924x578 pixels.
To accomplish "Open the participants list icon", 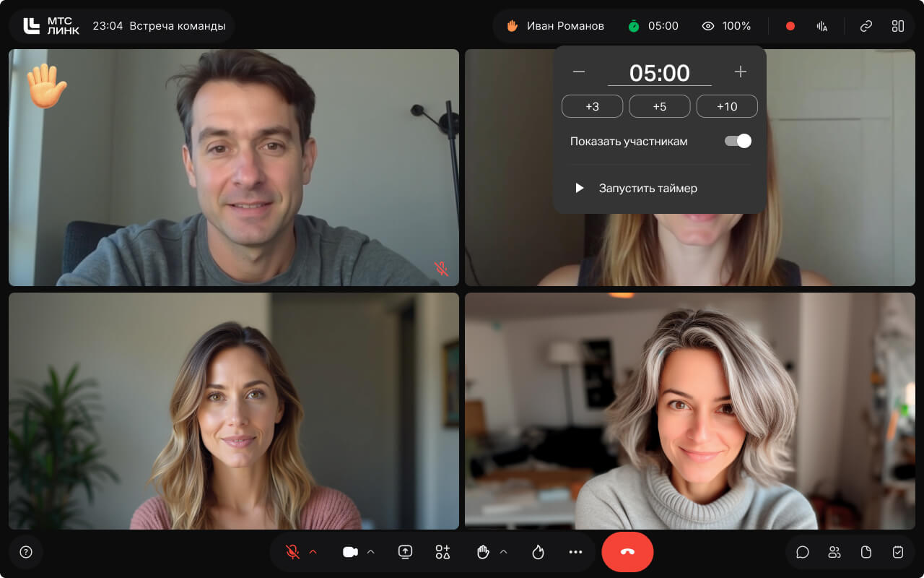I will tap(834, 552).
